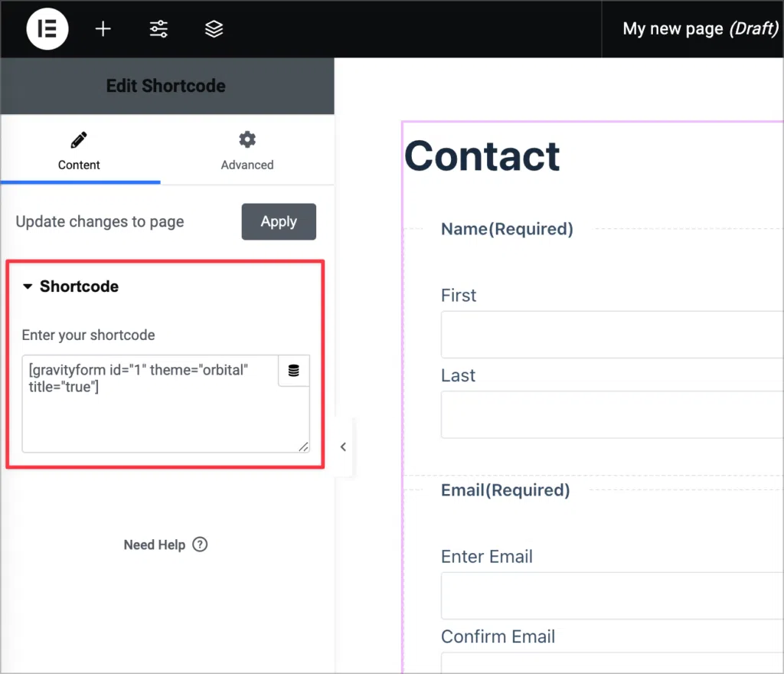Collapse the editor panel with chevron
Viewport: 784px width, 674px height.
tap(343, 447)
